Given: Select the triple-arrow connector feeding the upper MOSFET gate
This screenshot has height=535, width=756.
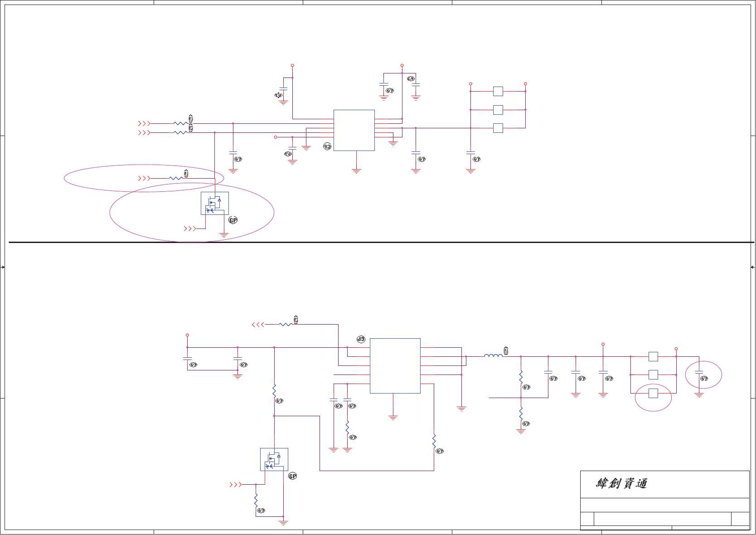Looking at the screenshot, I should coord(190,229).
